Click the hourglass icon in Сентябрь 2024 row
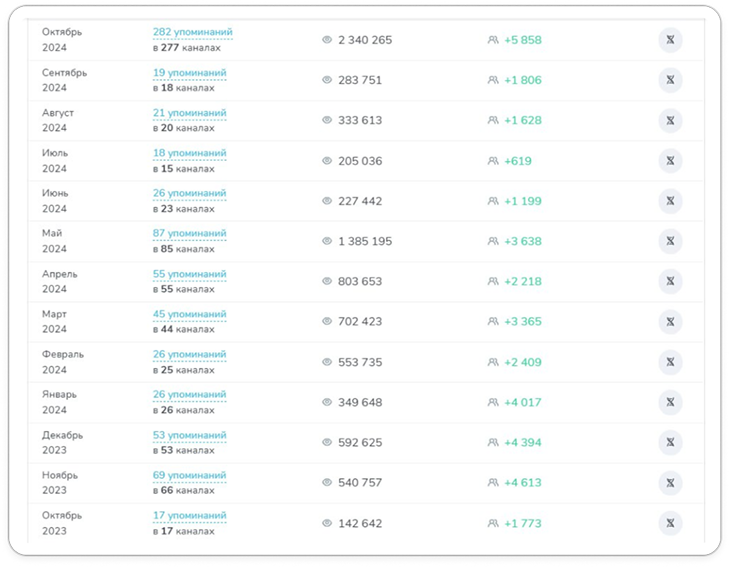Image resolution: width=730 pixels, height=567 pixels. coord(670,80)
